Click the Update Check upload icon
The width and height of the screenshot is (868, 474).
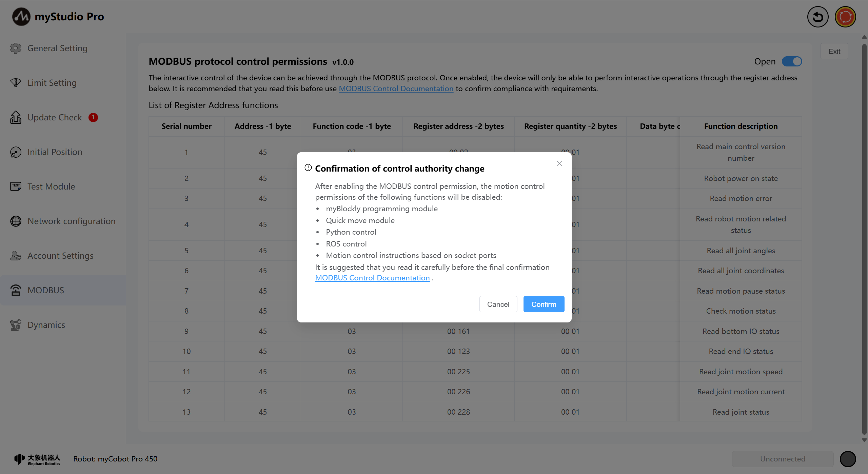(16, 117)
